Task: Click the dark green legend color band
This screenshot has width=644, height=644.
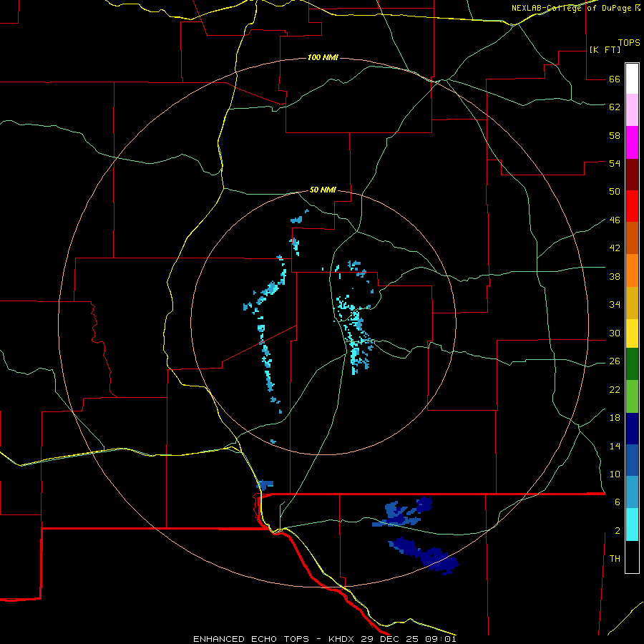Action: click(x=632, y=364)
